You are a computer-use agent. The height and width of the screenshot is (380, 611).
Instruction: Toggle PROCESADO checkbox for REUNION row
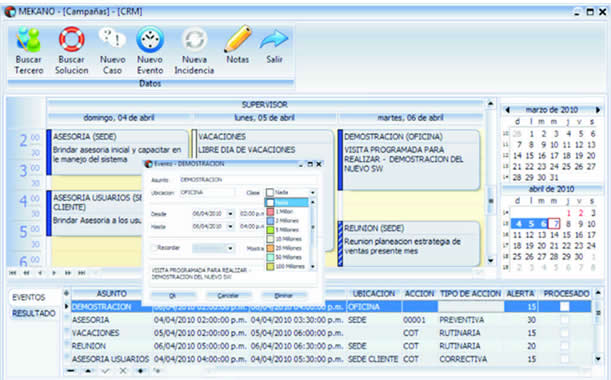coord(564,346)
